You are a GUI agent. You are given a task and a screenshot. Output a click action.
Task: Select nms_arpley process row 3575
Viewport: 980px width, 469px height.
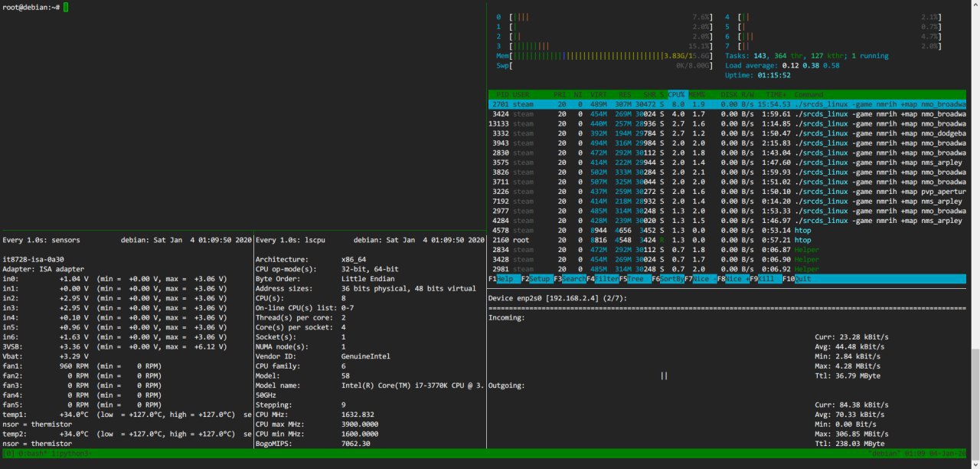[727, 162]
